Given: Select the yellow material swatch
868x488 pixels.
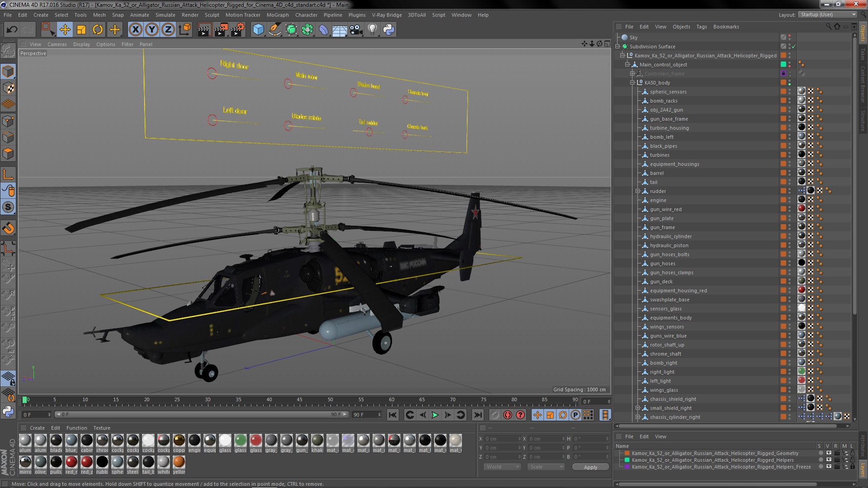Looking at the screenshot, I should (x=179, y=462).
